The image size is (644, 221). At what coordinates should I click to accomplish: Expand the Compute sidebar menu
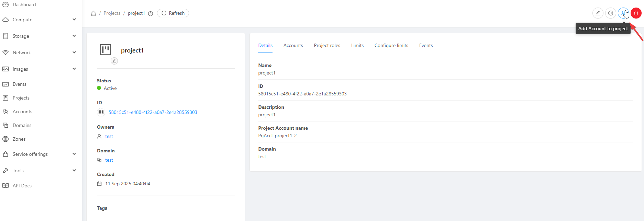click(x=40, y=20)
